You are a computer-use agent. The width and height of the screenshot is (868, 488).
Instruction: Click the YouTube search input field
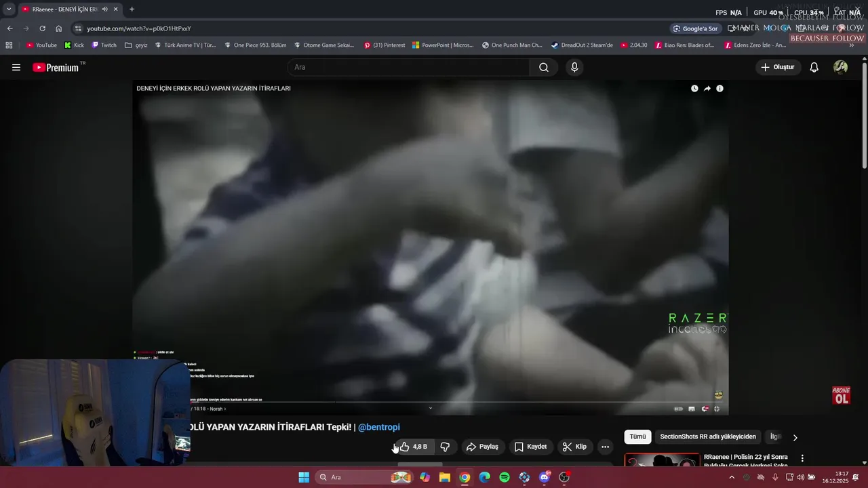tap(409, 67)
